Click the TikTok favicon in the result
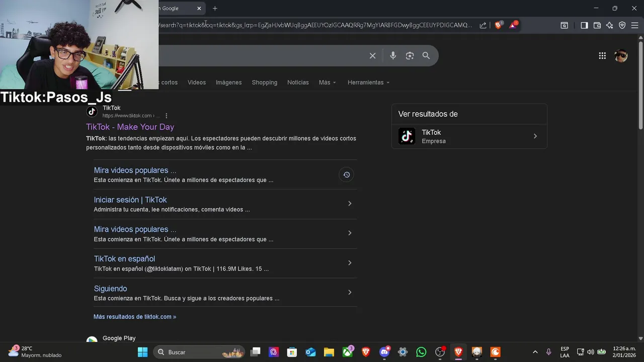644x362 pixels. point(92,112)
